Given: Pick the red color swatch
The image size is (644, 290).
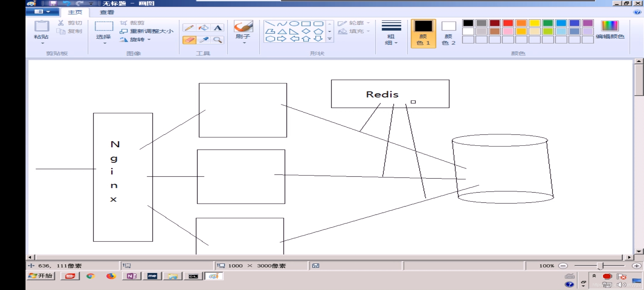Looking at the screenshot, I should (x=508, y=23).
